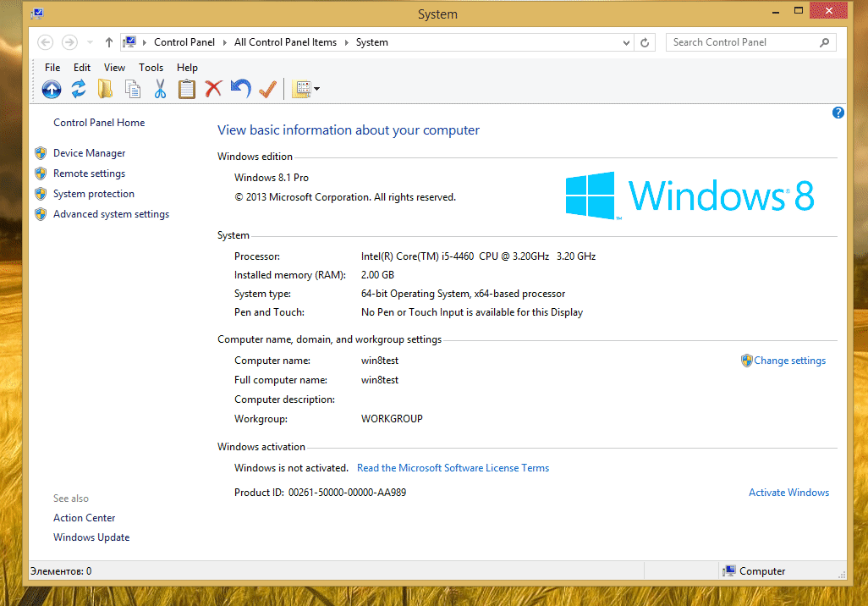Click the red X Delete toolbar icon
Viewport: 868px width, 606px height.
click(x=213, y=89)
